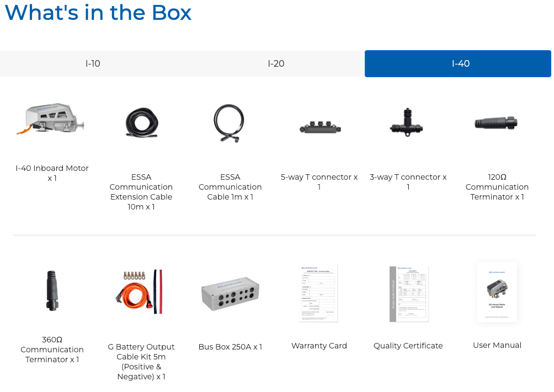Open the User Manual cover image

497,292
